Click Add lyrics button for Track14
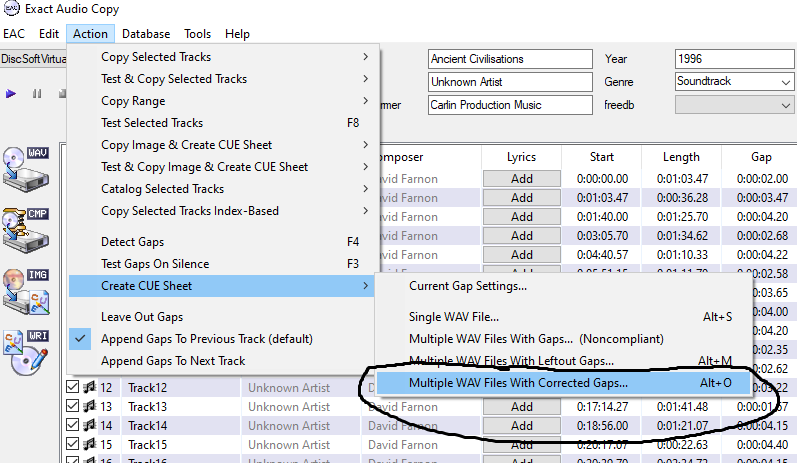Viewport: 797px width, 463px height. [x=522, y=425]
